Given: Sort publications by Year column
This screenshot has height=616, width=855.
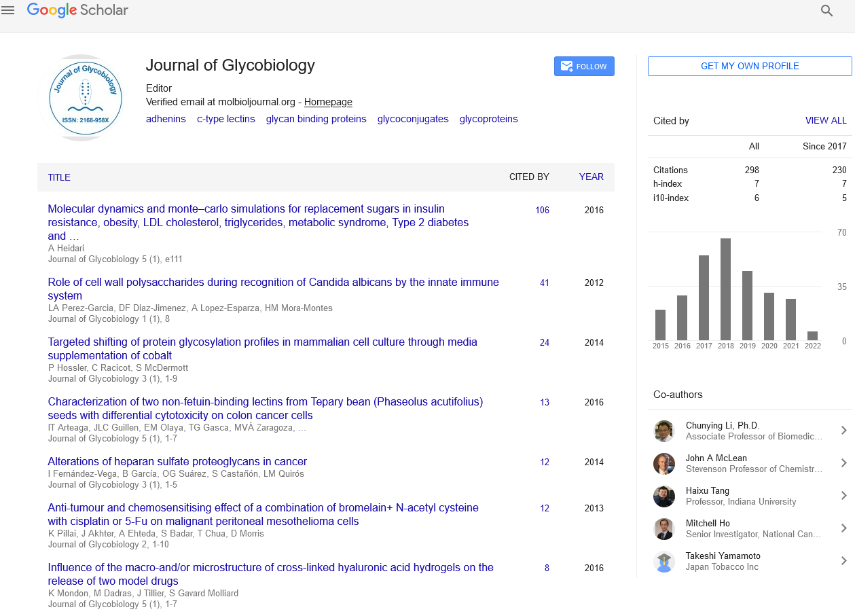Looking at the screenshot, I should [x=591, y=177].
